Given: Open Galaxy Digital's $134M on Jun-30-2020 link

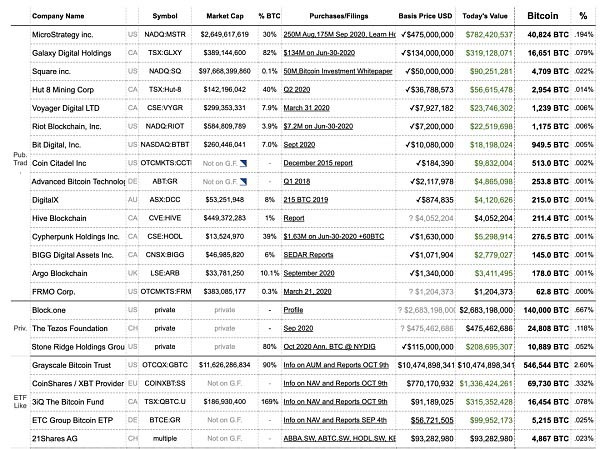Looking at the screenshot, I should point(319,53).
